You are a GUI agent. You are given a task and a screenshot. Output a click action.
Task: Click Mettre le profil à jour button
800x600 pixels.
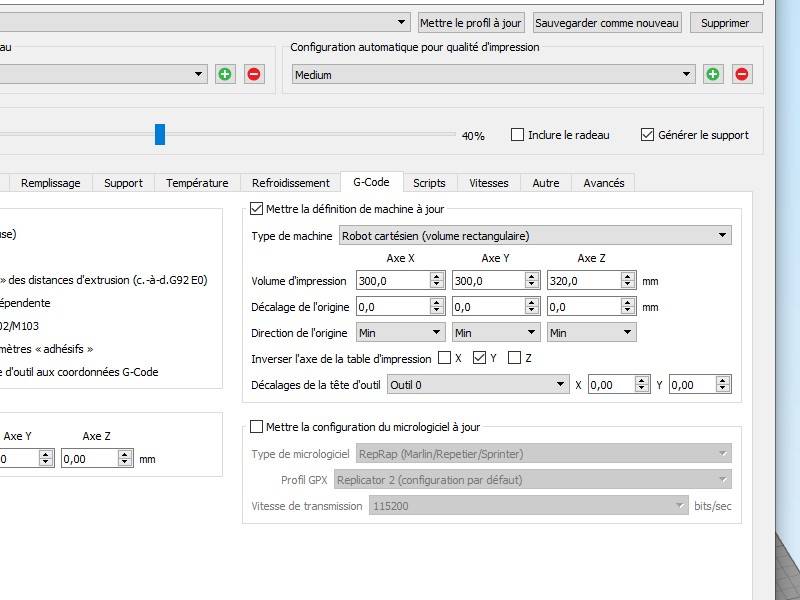pos(471,23)
